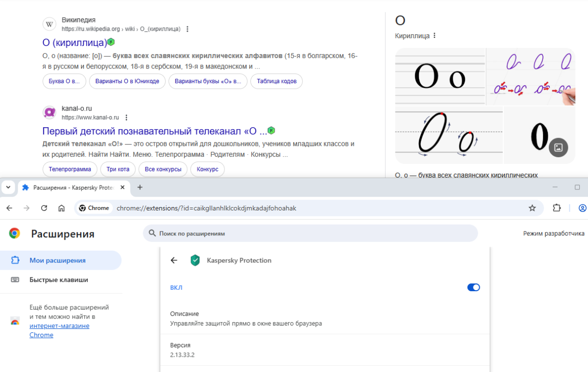
Task: Click the «Конкурс» chip
Action: tap(208, 169)
